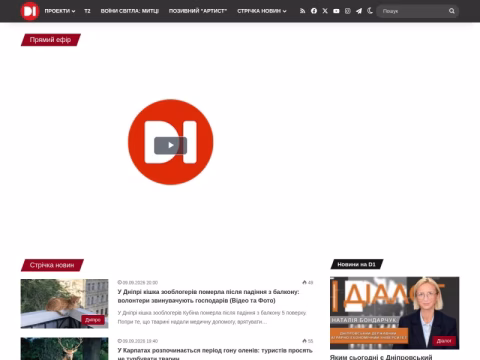Open the T2 menu item
The image size is (480, 360).
[x=87, y=11]
